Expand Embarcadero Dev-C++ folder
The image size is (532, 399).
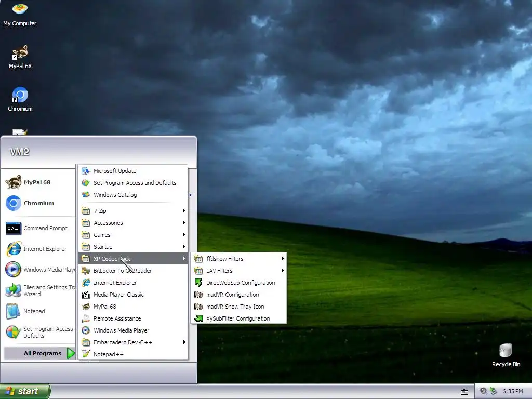pyautogui.click(x=134, y=342)
